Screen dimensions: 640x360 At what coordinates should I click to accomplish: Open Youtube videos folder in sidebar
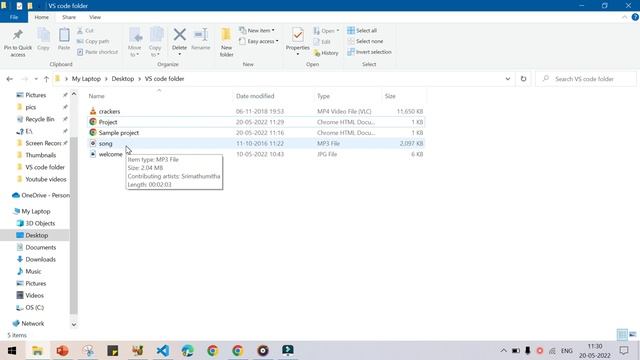[x=45, y=179]
